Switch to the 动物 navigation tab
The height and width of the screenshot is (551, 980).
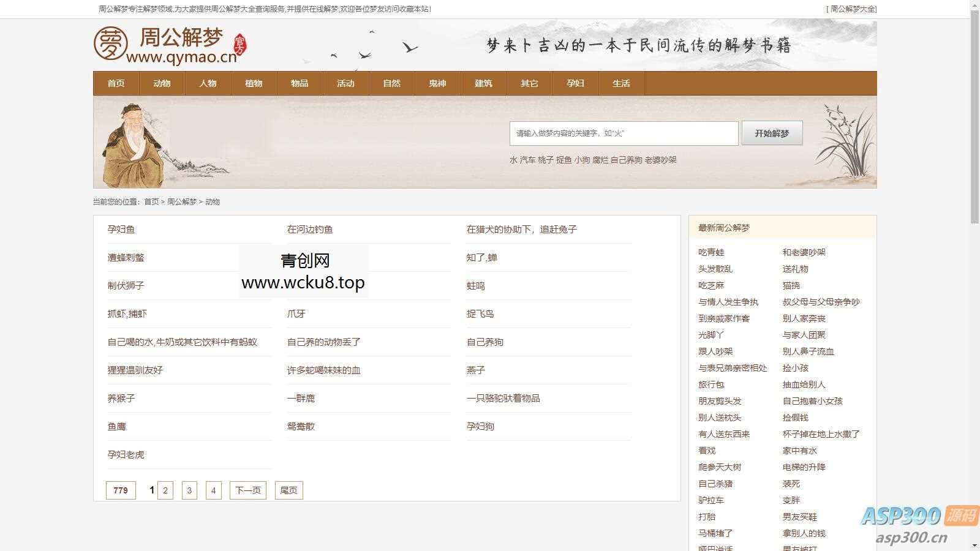tap(162, 83)
